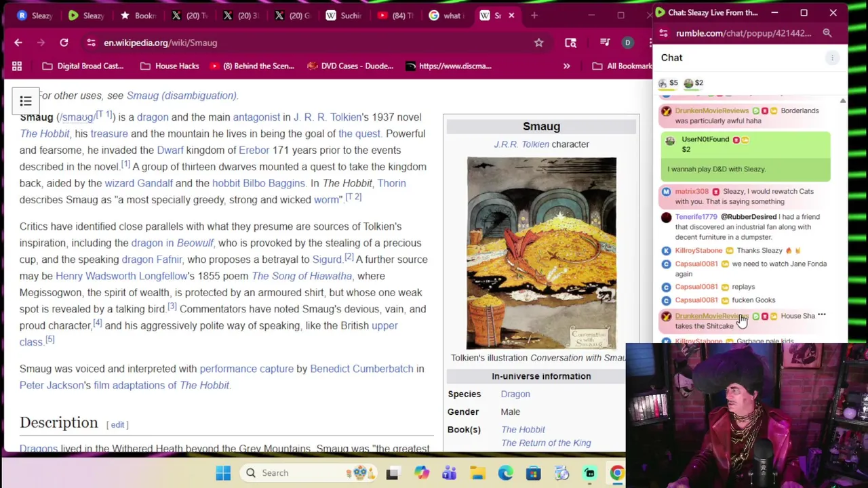Viewport: 868px width, 488px height.
Task: Open the three-dot menu on House Sha message
Action: (x=822, y=315)
